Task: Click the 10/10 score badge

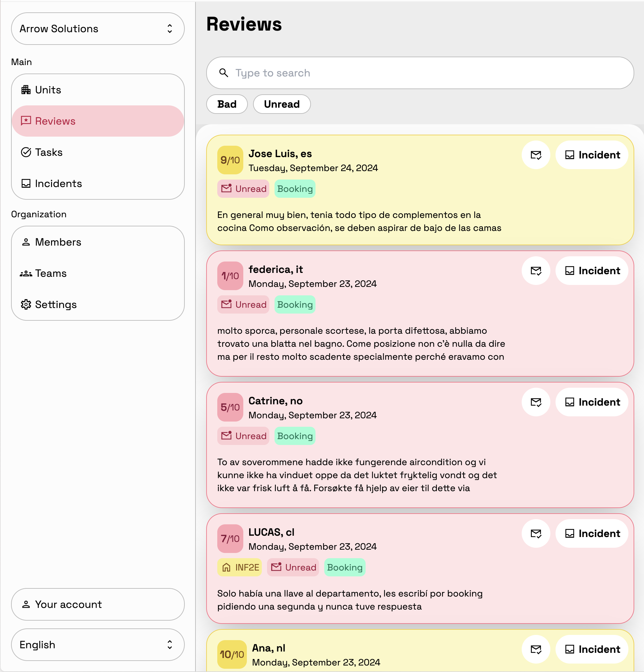Action: pyautogui.click(x=232, y=654)
